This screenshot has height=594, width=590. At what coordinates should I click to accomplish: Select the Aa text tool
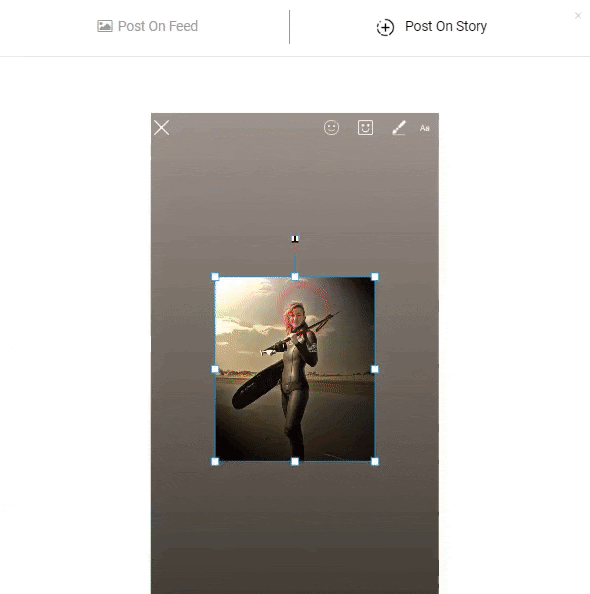coord(424,128)
